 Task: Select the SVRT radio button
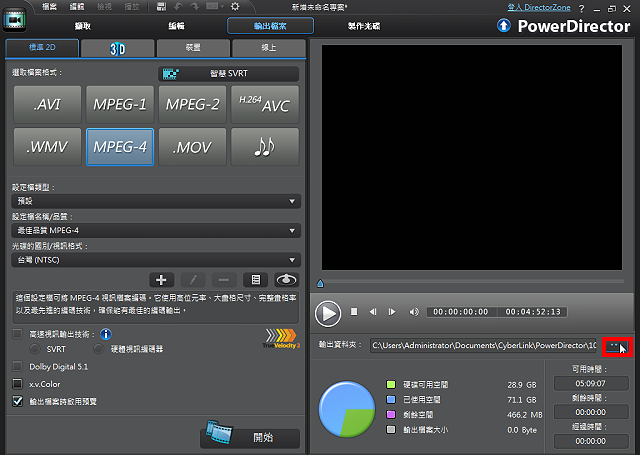click(x=35, y=349)
